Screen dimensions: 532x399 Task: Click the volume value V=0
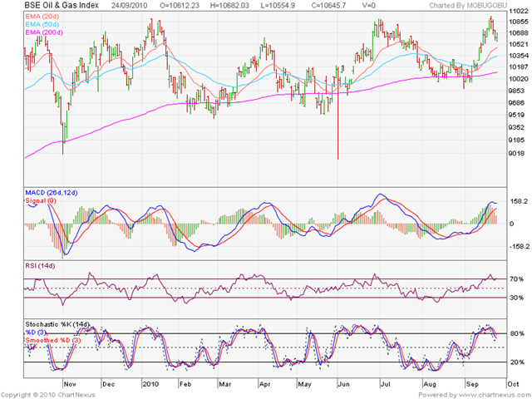(x=367, y=6)
